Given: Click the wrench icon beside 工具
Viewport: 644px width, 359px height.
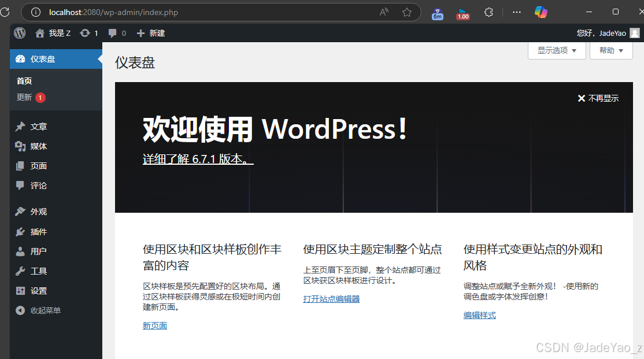Looking at the screenshot, I should 20,271.
